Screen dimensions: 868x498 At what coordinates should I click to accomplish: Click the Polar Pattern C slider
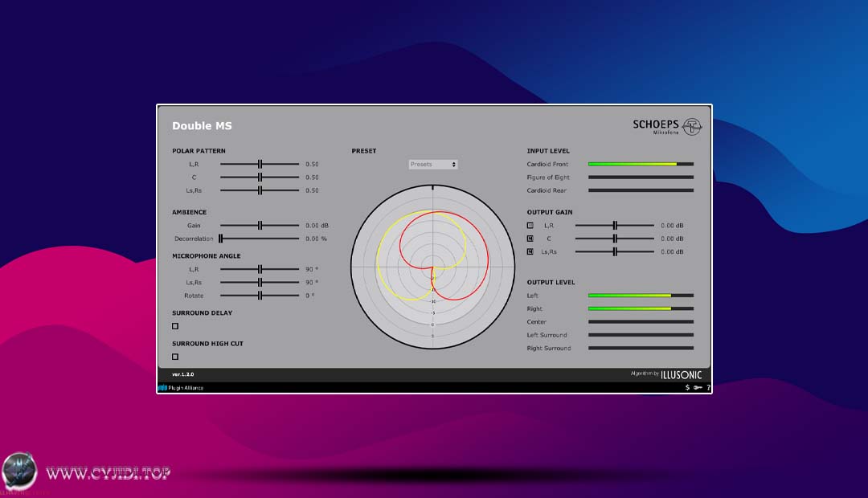[260, 177]
